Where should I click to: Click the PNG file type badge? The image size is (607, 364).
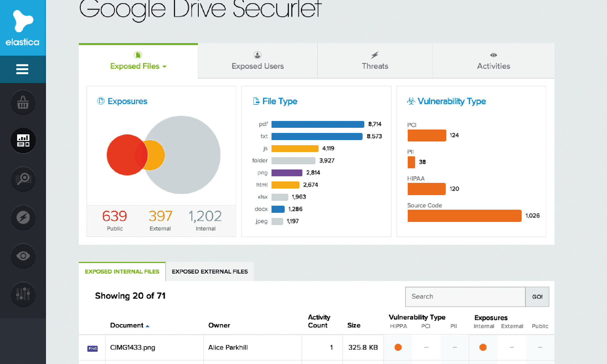coord(93,348)
